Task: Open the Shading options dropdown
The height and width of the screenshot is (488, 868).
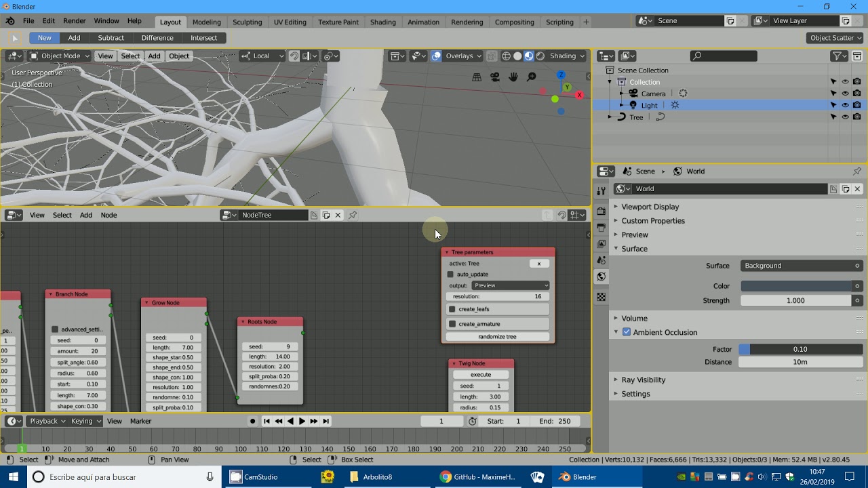Action: coord(568,56)
